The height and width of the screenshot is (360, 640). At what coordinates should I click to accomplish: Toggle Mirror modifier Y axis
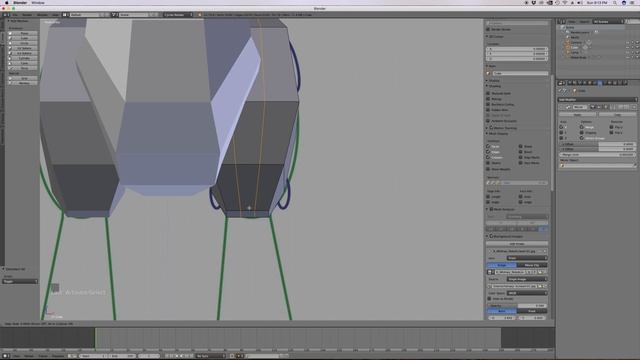pyautogui.click(x=561, y=133)
